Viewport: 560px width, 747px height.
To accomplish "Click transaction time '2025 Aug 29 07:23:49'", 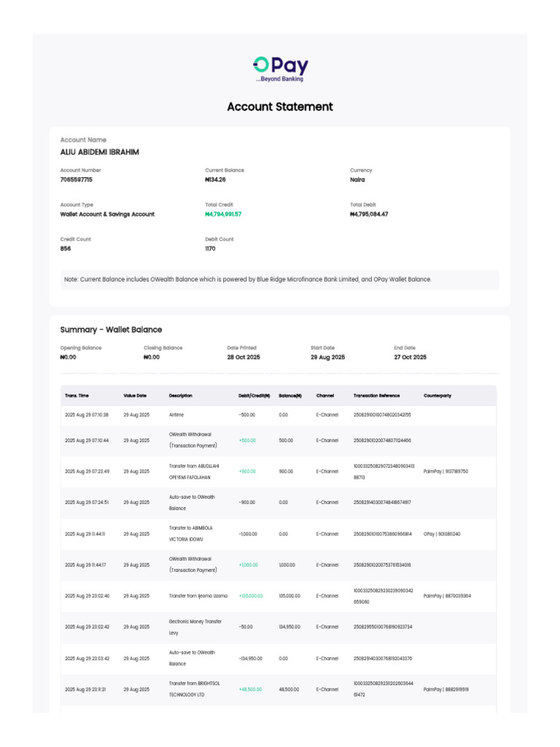I will (87, 472).
